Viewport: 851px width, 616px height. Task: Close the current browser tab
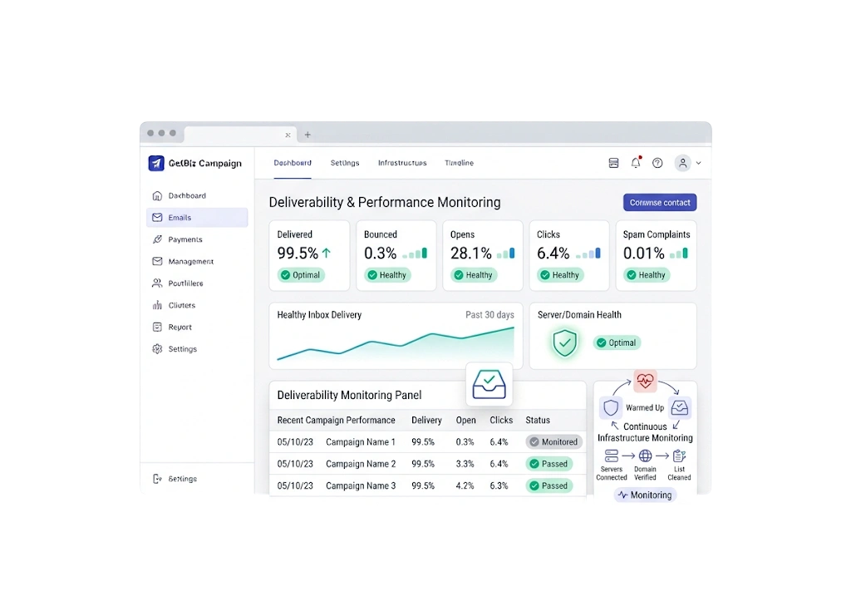click(288, 136)
